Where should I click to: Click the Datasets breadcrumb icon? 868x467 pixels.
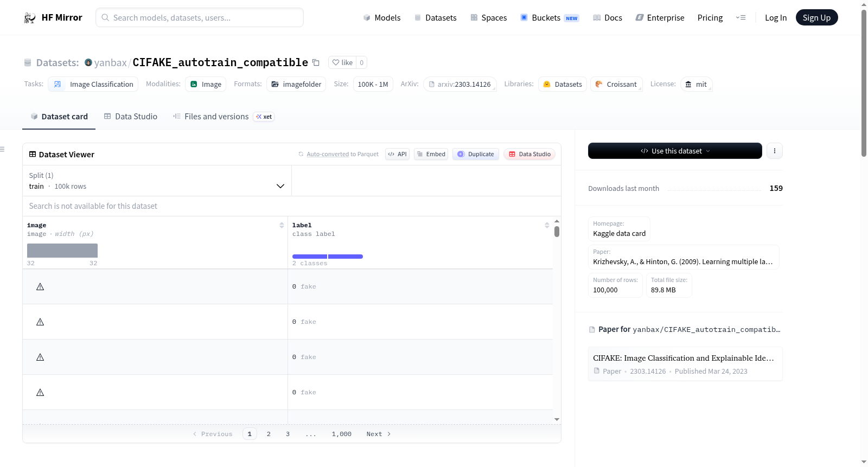click(x=28, y=62)
